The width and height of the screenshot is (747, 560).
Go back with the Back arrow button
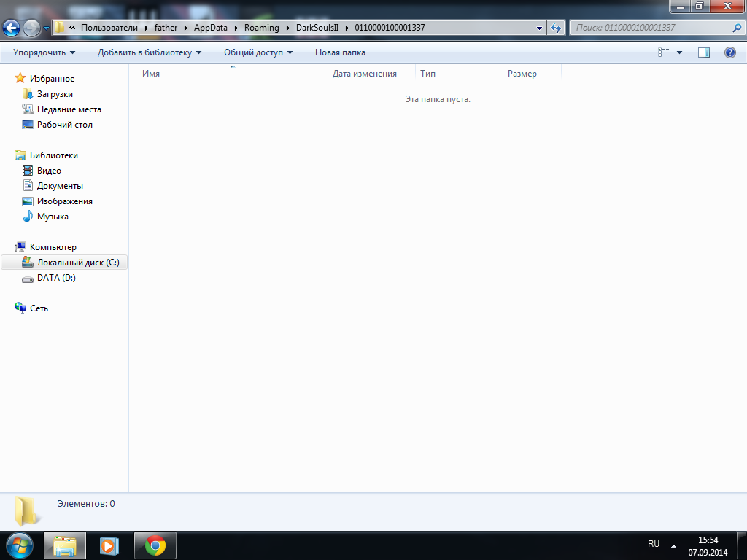(x=12, y=28)
